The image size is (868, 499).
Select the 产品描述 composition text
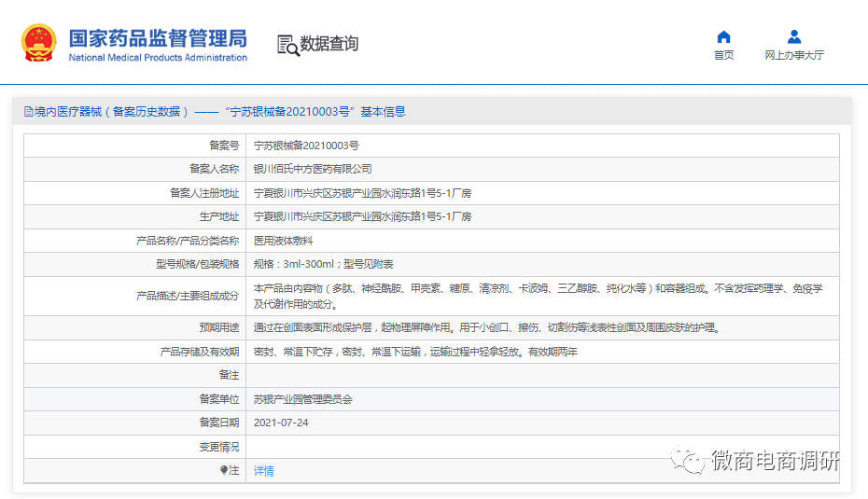(539, 296)
